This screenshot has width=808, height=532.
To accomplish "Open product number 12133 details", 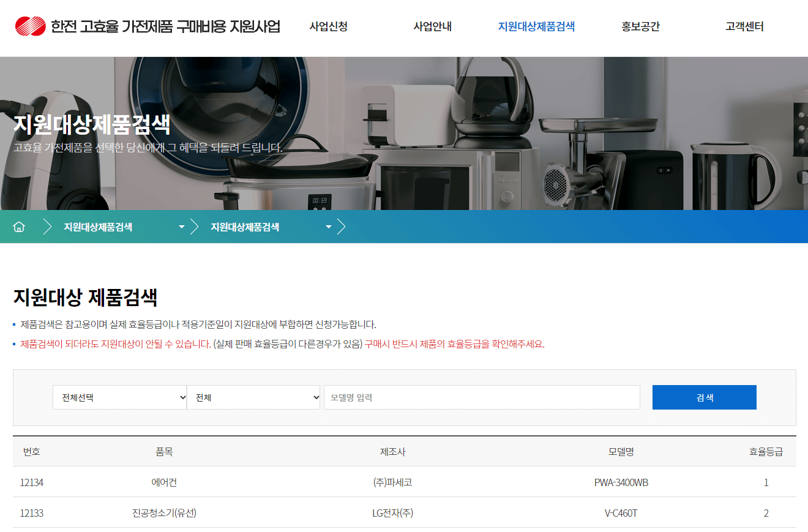I will pos(31,513).
